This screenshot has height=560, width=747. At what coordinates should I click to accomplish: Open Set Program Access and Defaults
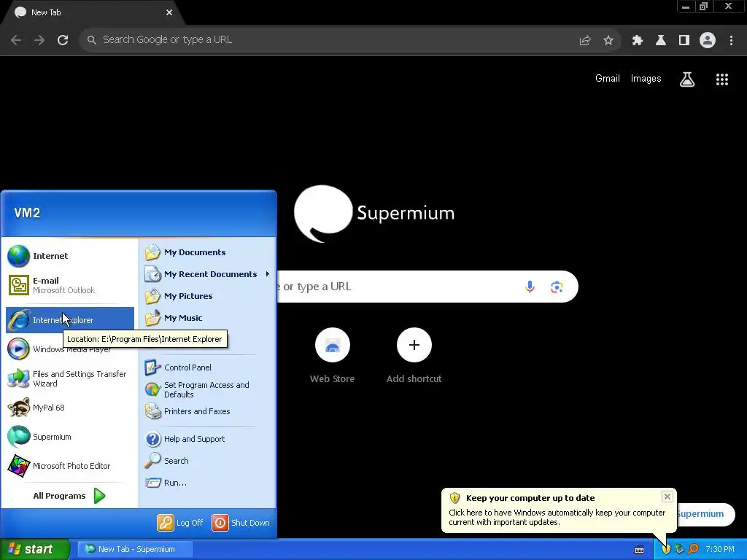coord(207,389)
